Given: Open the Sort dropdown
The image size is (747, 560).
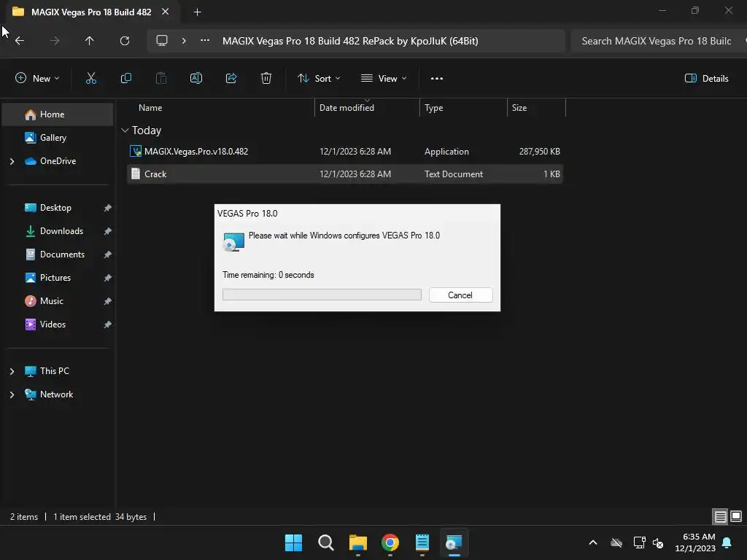Looking at the screenshot, I should (319, 79).
